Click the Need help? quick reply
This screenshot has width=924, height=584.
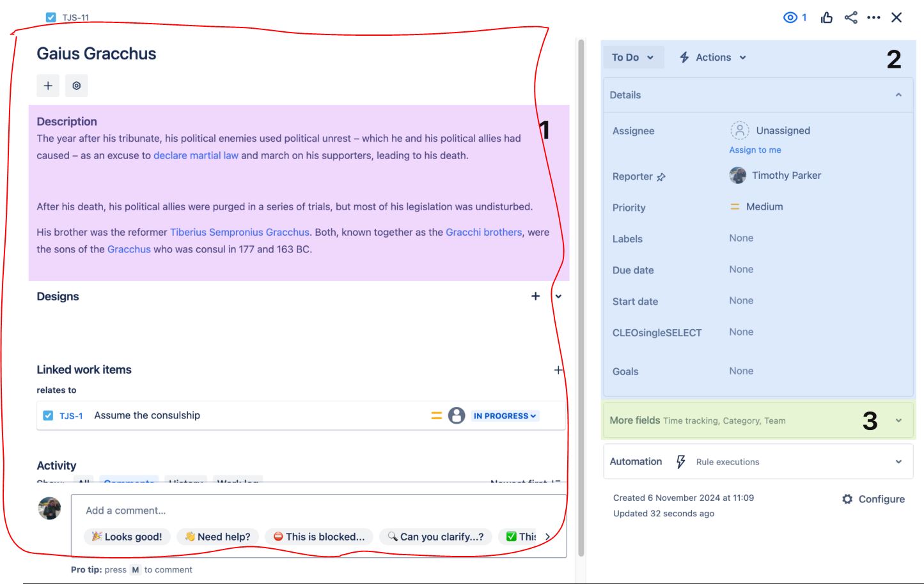(218, 537)
